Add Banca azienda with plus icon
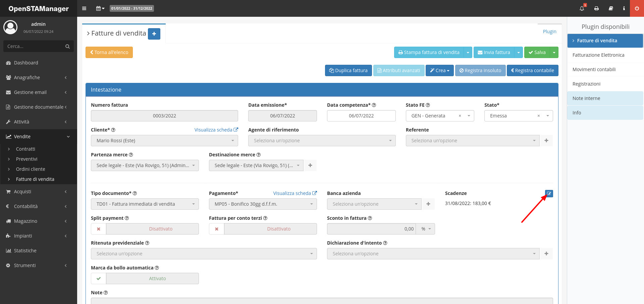 pyautogui.click(x=428, y=204)
